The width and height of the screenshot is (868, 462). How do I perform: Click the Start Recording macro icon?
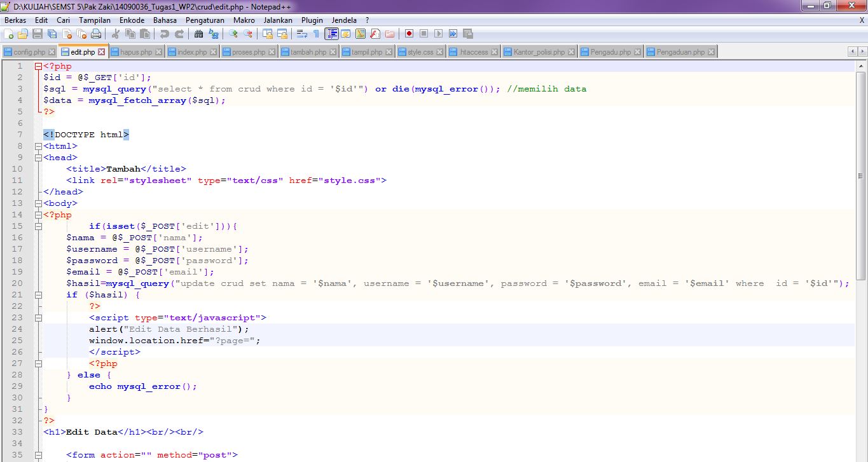pyautogui.click(x=409, y=34)
